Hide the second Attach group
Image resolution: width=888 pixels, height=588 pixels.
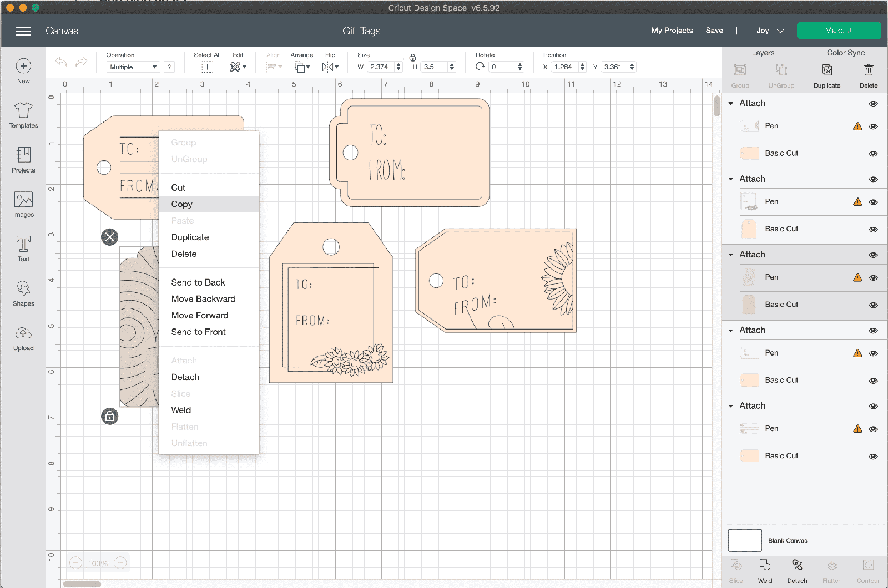[873, 179]
